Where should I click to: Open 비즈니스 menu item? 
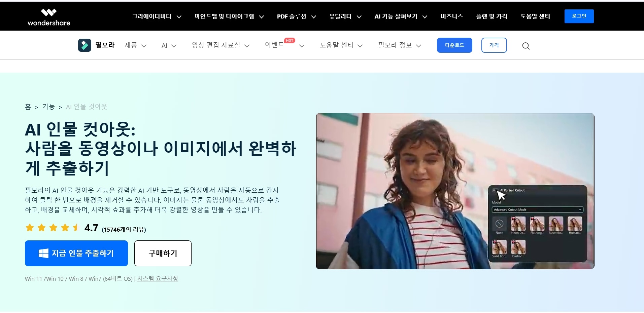(x=452, y=16)
